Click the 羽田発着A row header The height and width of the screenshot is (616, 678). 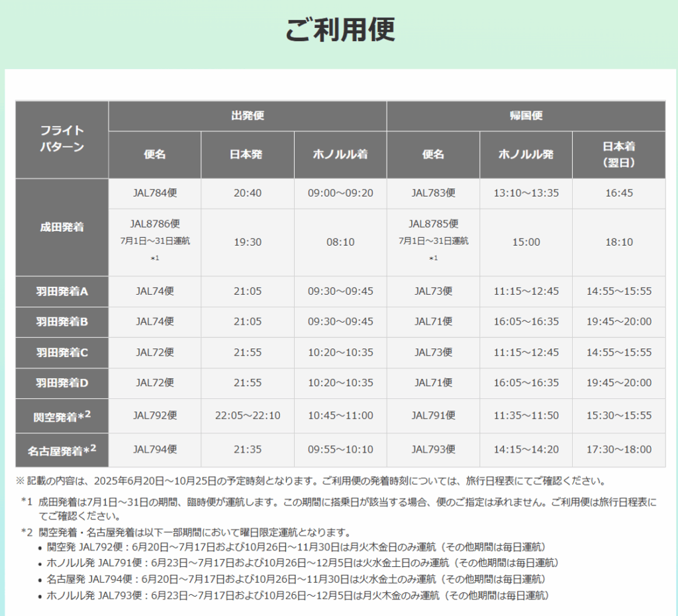62,291
